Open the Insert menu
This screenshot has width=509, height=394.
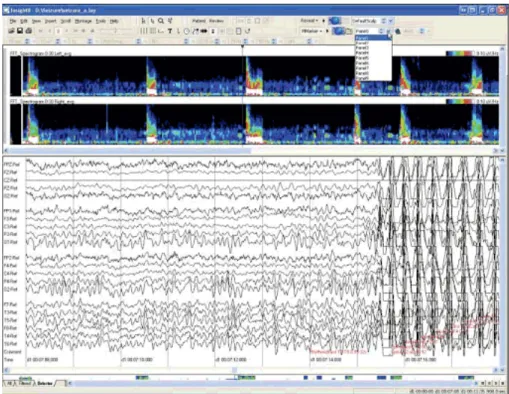point(50,21)
